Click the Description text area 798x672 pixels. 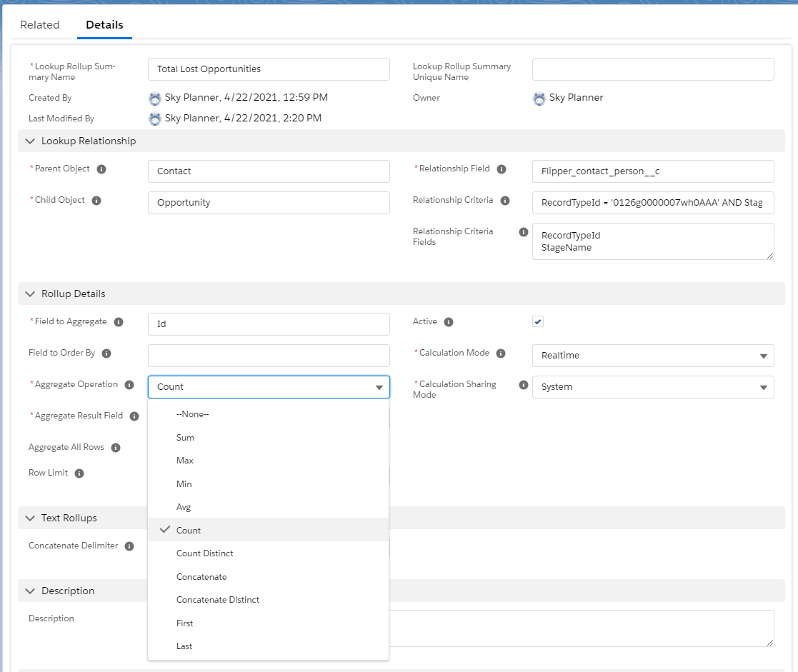coord(582,628)
